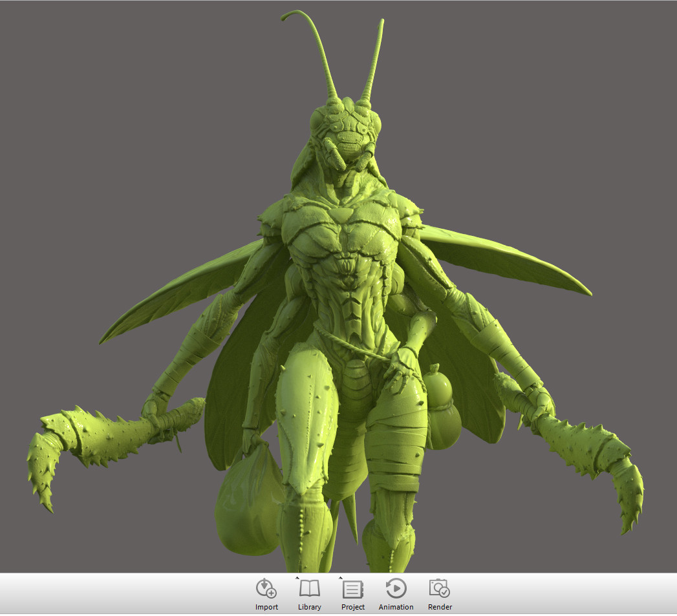Click the Render text label
This screenshot has height=616, width=677.
[x=439, y=607]
